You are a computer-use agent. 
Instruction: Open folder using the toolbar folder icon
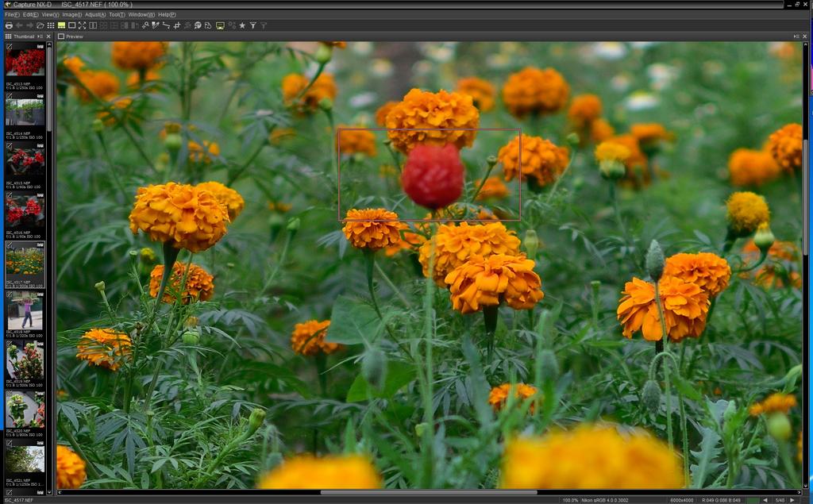coord(40,25)
